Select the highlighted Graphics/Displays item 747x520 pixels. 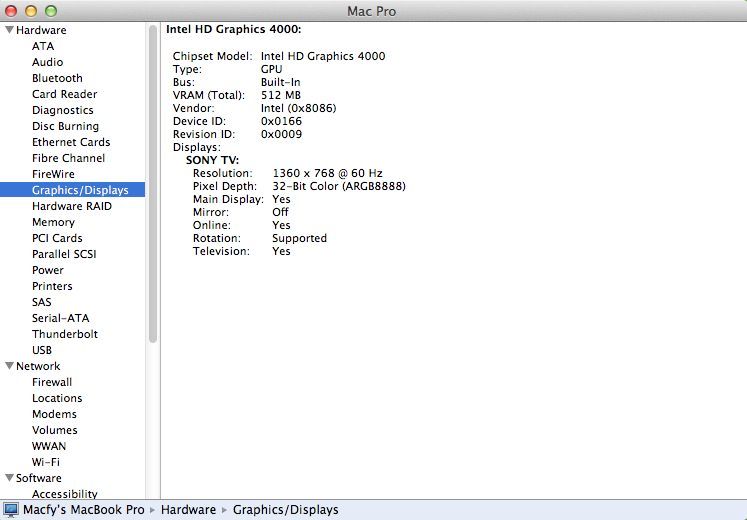[x=72, y=190]
